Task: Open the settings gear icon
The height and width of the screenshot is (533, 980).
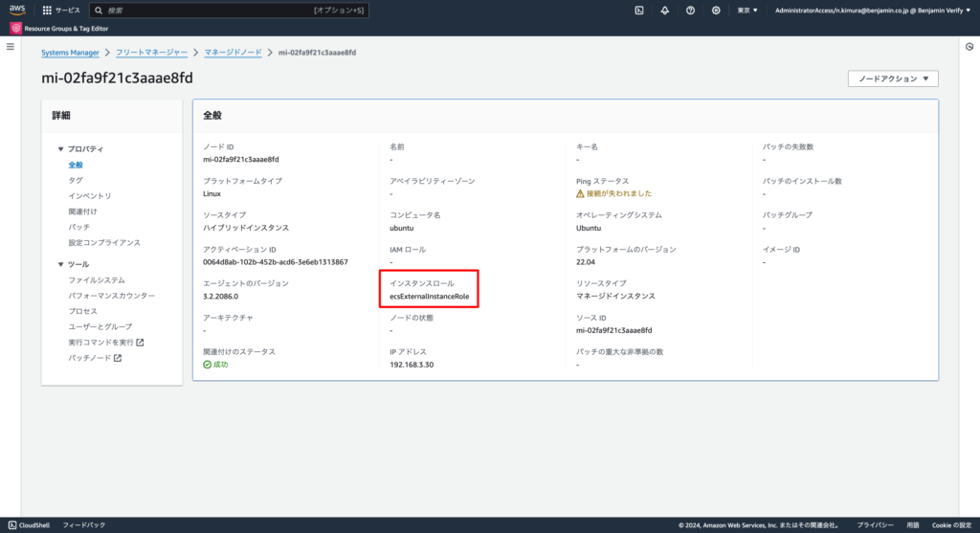Action: pos(716,10)
